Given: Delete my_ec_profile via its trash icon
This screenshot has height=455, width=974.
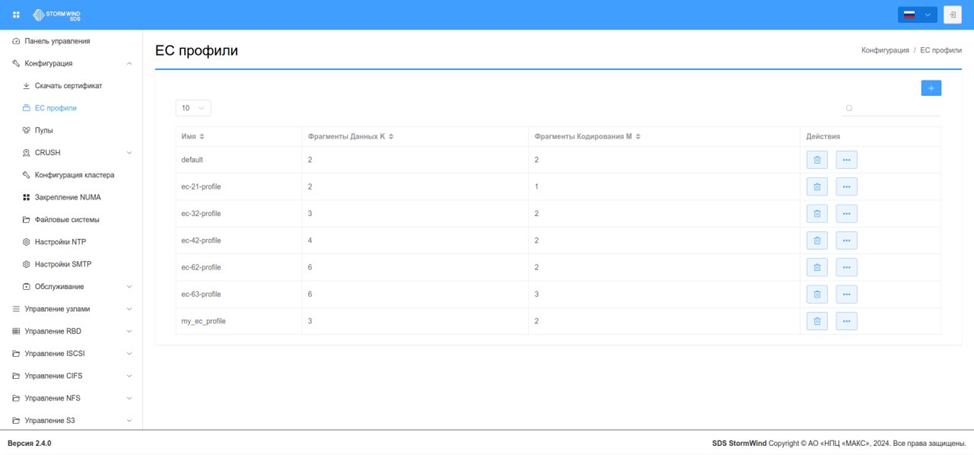Looking at the screenshot, I should point(817,321).
